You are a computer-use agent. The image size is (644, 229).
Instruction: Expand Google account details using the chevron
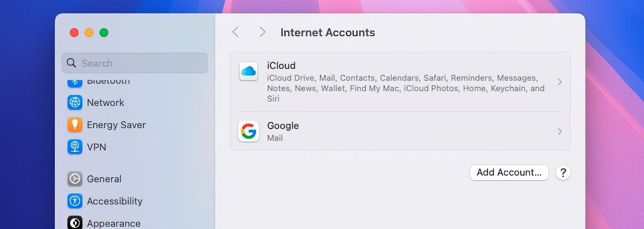(559, 132)
